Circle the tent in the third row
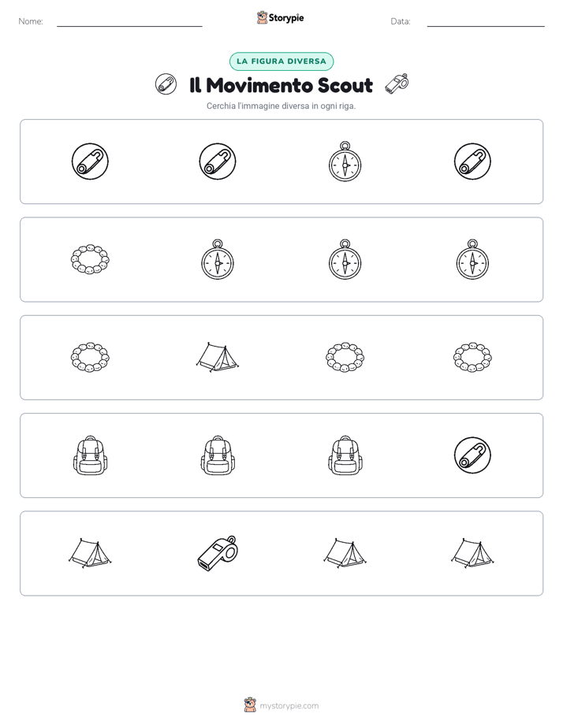The width and height of the screenshot is (563, 728). tap(218, 357)
